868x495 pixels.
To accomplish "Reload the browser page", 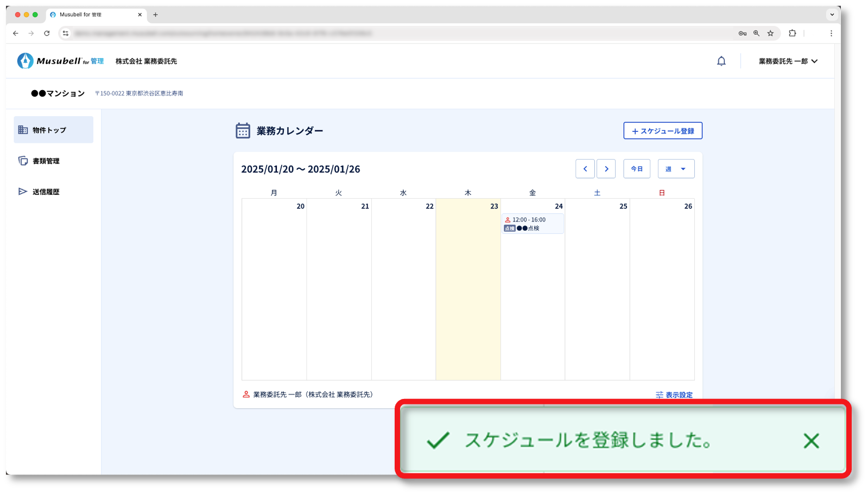I will click(x=47, y=33).
